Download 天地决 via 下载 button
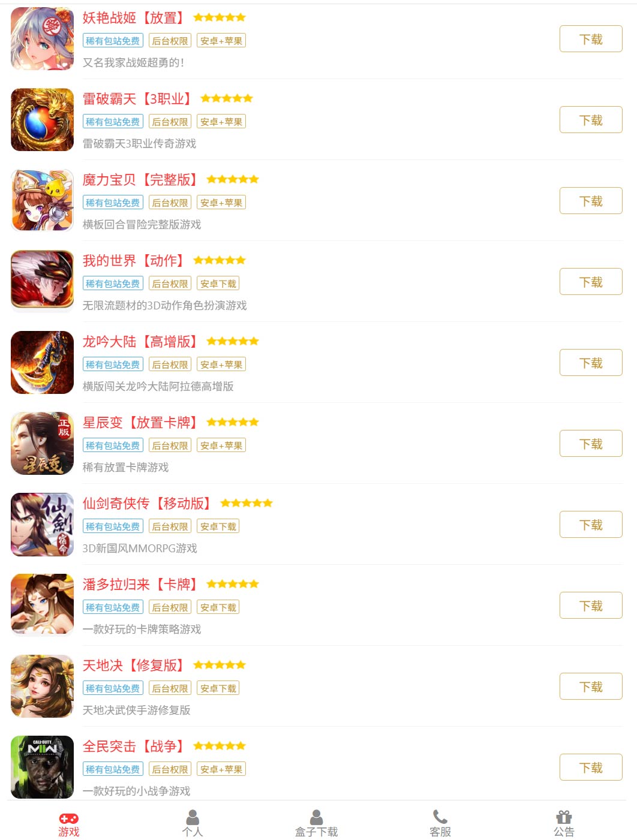637x840 pixels. [x=591, y=687]
